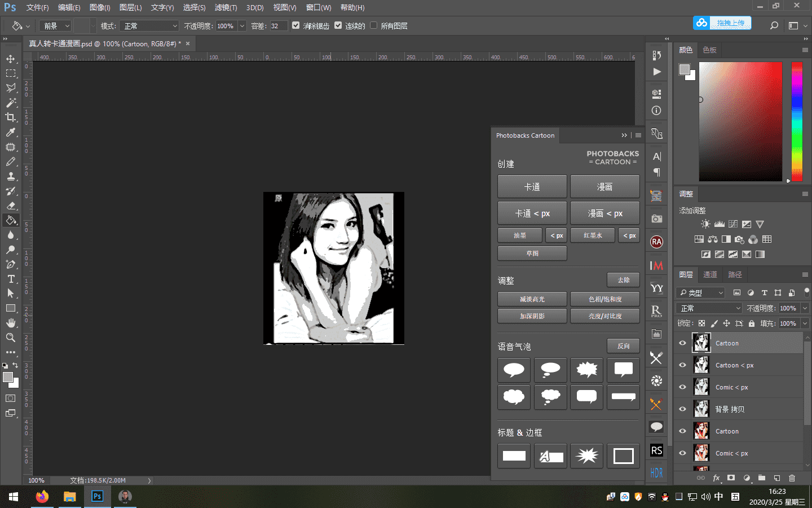Click the 卡通 create button

[532, 186]
